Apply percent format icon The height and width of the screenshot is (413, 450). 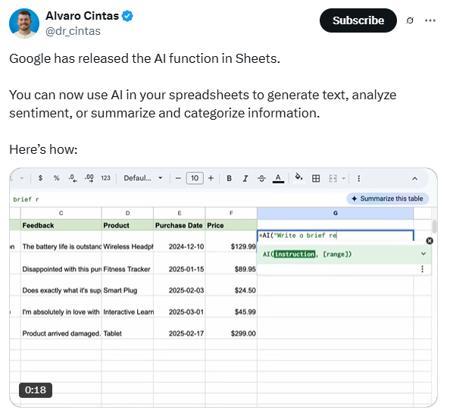56,178
